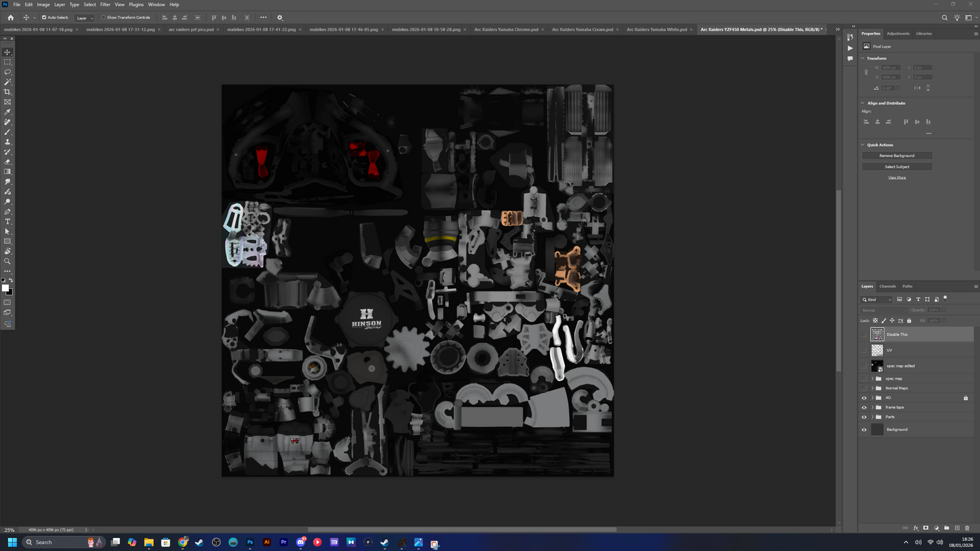The height and width of the screenshot is (551, 980).
Task: Open the Kind filter dropdown
Action: [x=877, y=300]
